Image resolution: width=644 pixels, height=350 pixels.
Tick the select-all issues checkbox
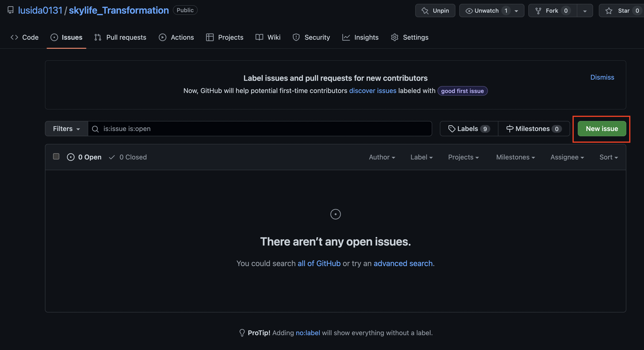coord(56,157)
